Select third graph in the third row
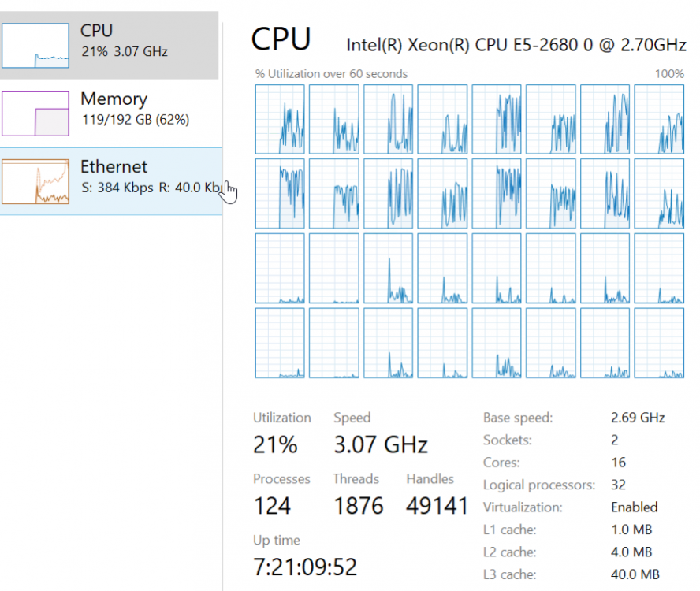Viewport: 700px width, 591px height. tap(388, 268)
